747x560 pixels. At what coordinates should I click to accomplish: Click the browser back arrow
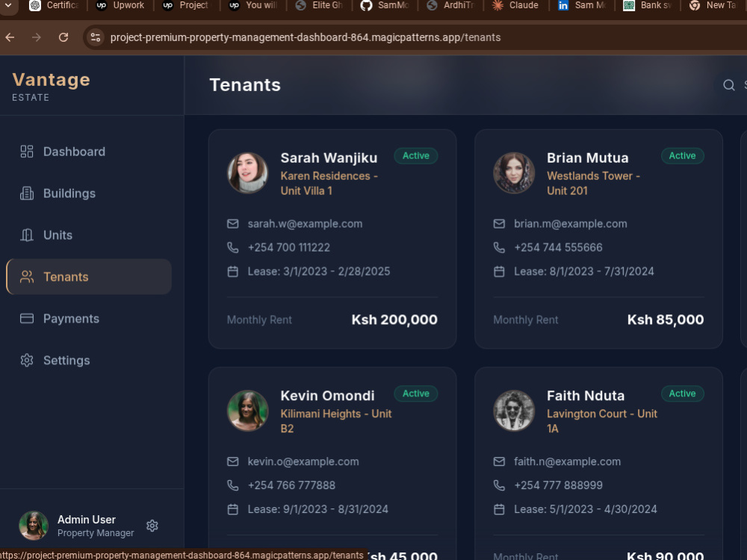pos(10,37)
